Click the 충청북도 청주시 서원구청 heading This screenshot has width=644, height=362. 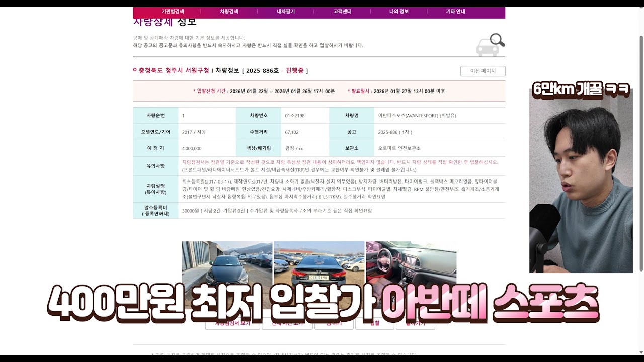pyautogui.click(x=174, y=71)
